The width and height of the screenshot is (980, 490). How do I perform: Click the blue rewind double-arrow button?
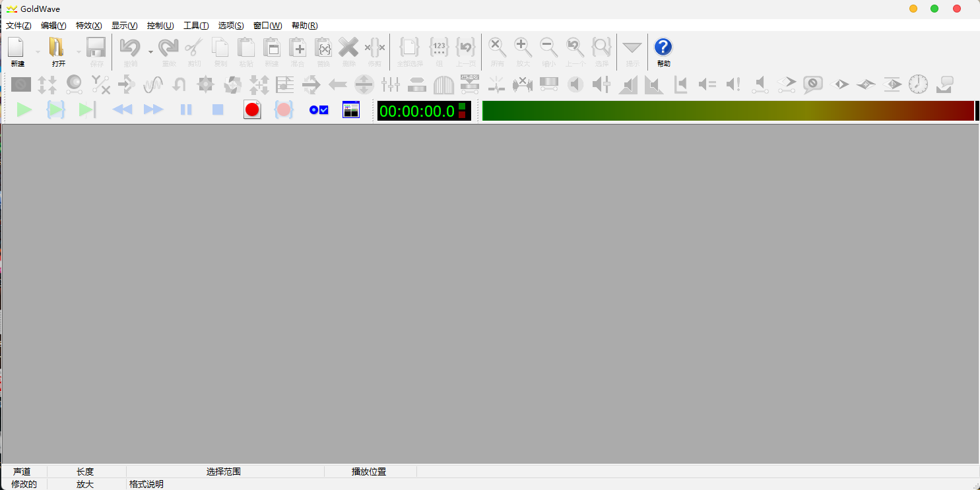(122, 110)
